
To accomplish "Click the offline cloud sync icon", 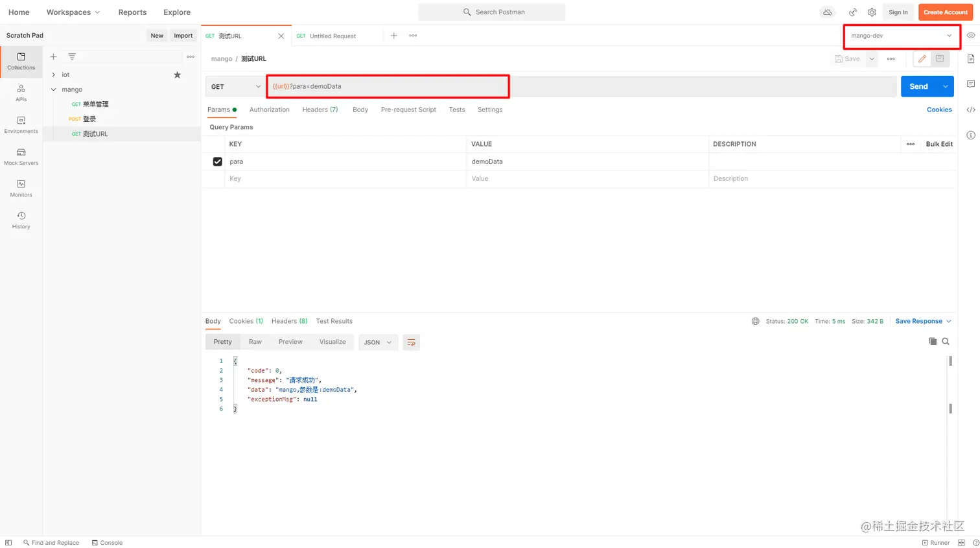I will 828,12.
